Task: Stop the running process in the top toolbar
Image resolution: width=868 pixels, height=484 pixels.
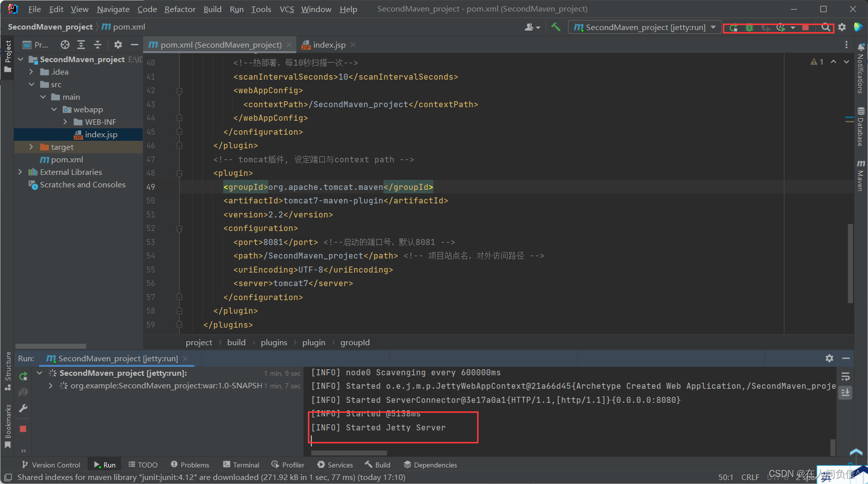Action: tap(805, 28)
